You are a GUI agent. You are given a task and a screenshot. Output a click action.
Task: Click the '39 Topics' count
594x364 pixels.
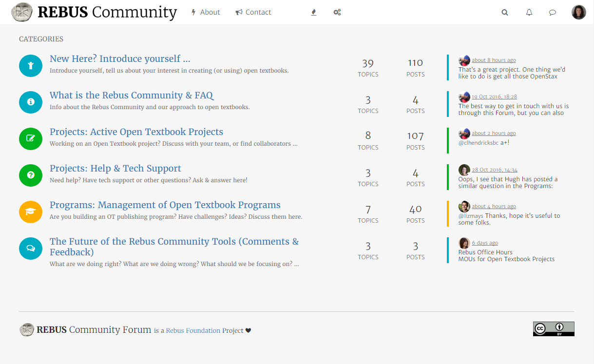pyautogui.click(x=368, y=68)
